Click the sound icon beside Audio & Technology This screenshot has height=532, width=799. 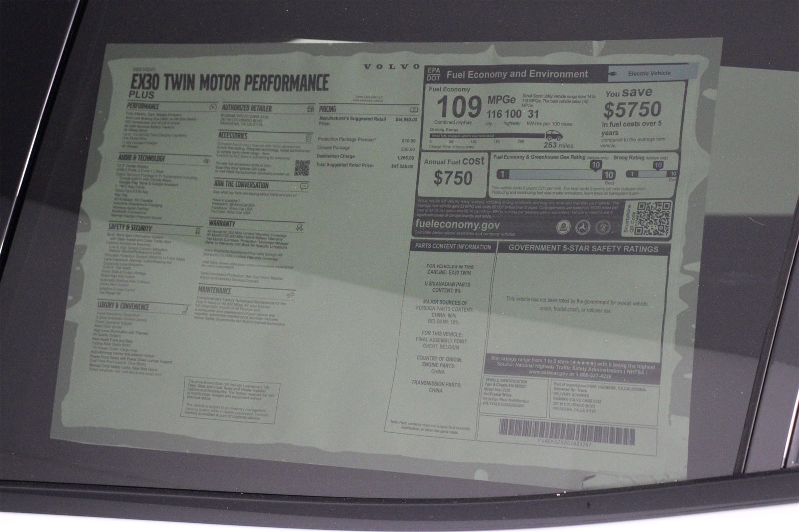point(207,161)
